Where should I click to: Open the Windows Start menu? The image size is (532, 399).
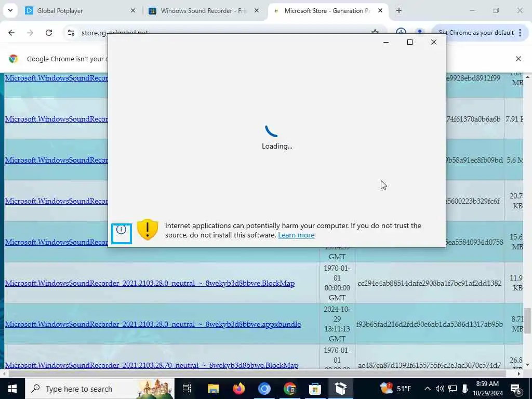12,389
